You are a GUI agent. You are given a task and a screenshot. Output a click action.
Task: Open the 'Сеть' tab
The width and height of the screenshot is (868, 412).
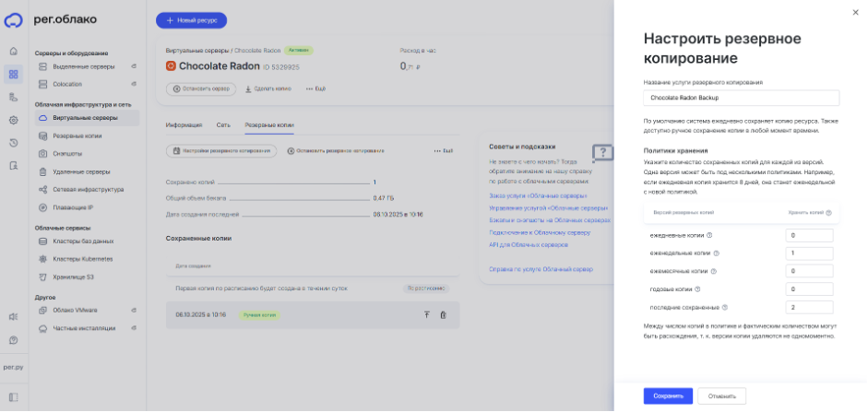pyautogui.click(x=223, y=124)
